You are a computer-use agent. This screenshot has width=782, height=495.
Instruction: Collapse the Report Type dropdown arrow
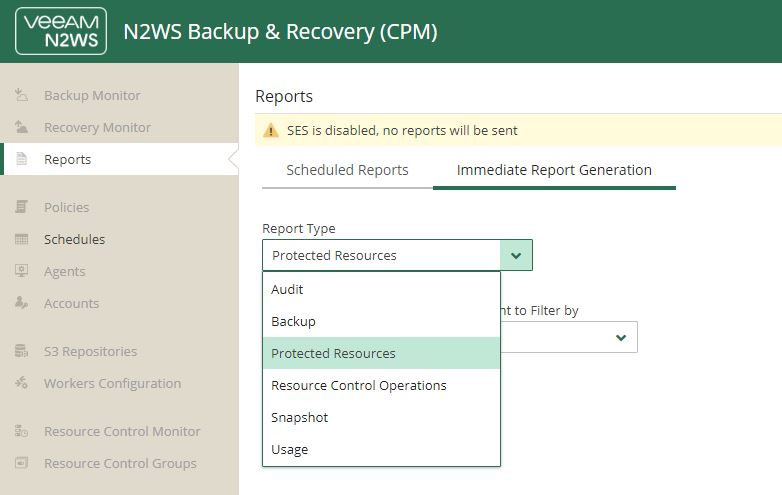[x=516, y=255]
